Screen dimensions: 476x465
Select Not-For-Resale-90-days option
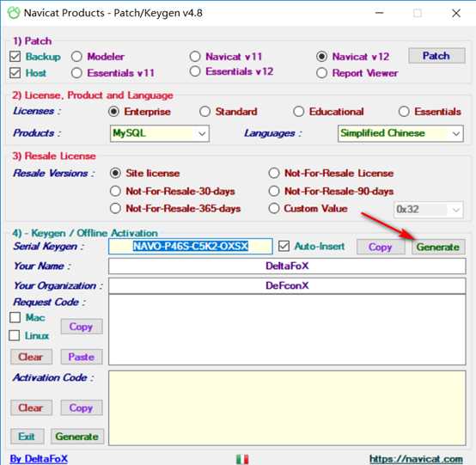tap(274, 191)
